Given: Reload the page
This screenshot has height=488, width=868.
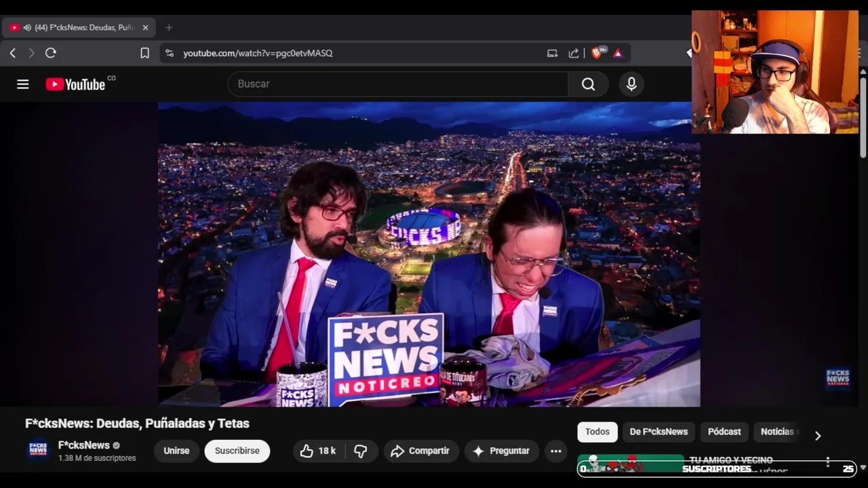Looking at the screenshot, I should pos(51,53).
